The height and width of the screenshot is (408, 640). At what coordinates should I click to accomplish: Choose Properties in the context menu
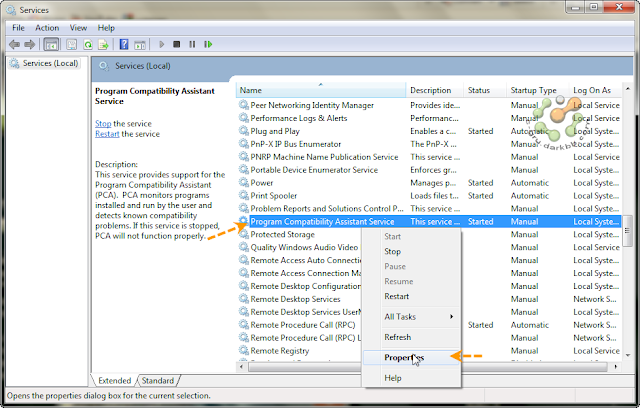[411, 357]
